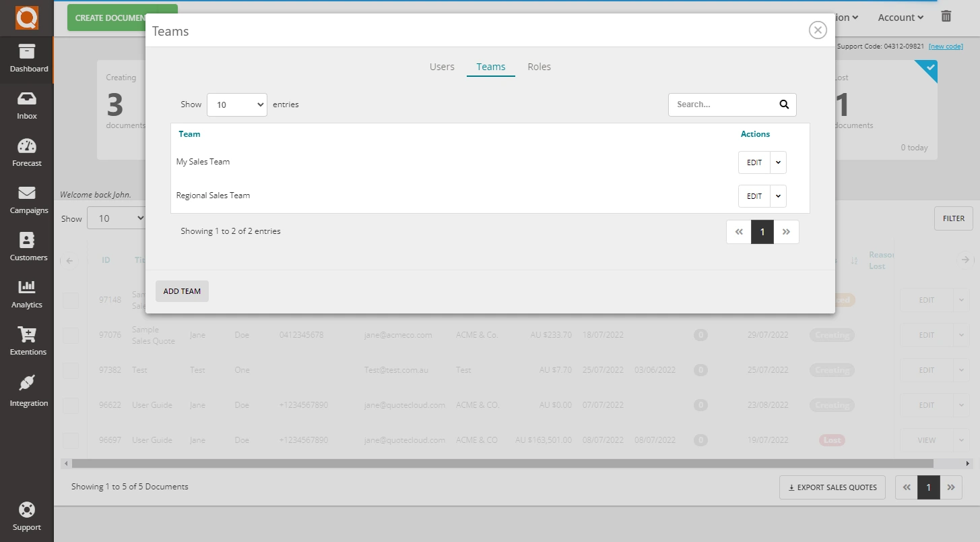980x542 pixels.
Task: Tick checkbox for document 97076 row
Action: click(x=71, y=335)
